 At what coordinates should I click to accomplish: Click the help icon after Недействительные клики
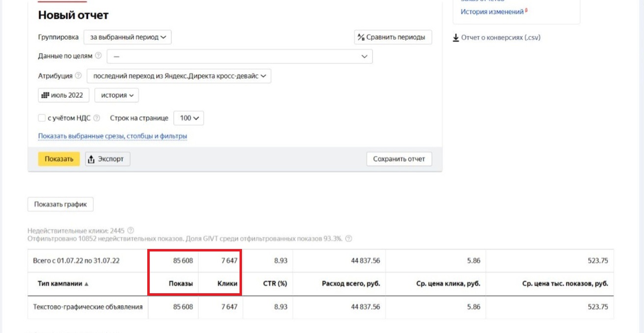(131, 230)
